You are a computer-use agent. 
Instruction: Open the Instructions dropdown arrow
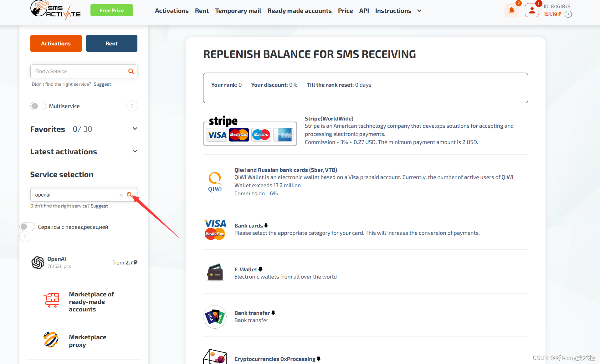pos(419,11)
